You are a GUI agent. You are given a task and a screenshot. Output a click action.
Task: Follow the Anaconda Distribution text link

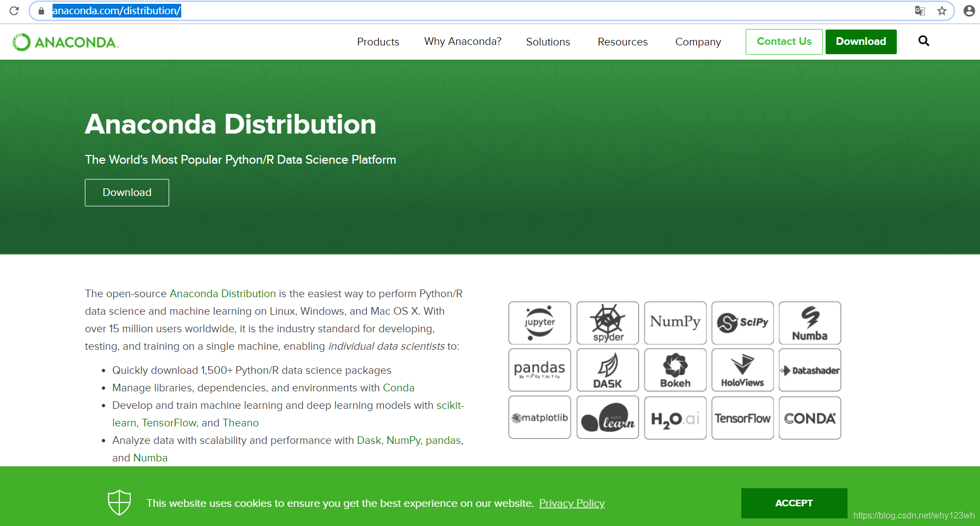(x=223, y=294)
